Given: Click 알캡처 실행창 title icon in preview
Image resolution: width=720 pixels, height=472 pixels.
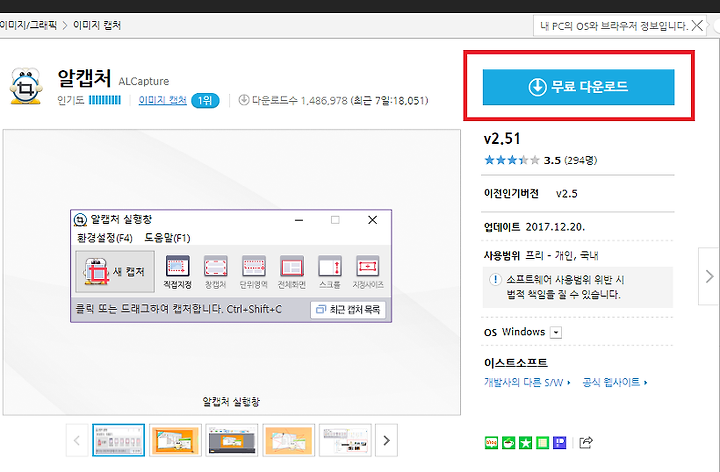Looking at the screenshot, I should click(x=80, y=220).
